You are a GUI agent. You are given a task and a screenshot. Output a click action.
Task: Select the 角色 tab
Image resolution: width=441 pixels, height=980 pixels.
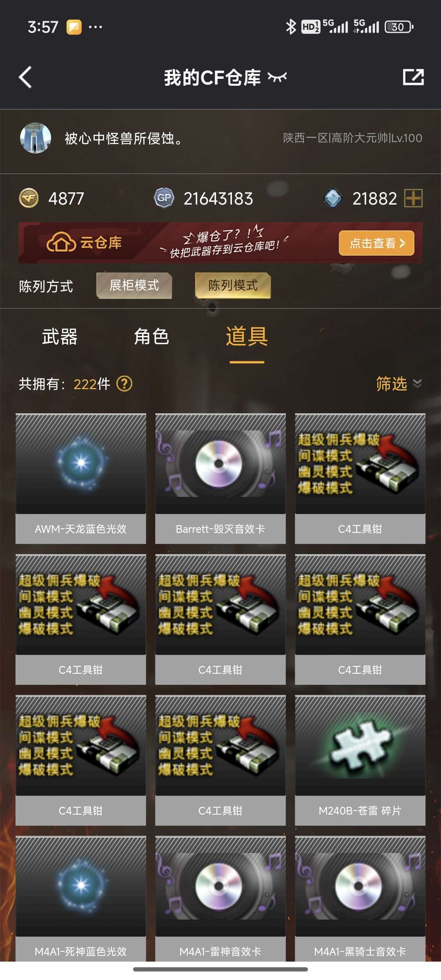point(151,337)
